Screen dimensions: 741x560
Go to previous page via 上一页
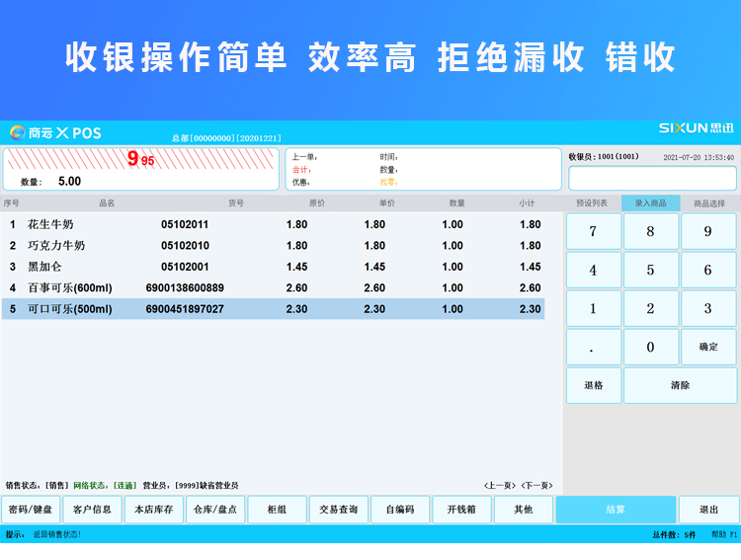pyautogui.click(x=500, y=486)
